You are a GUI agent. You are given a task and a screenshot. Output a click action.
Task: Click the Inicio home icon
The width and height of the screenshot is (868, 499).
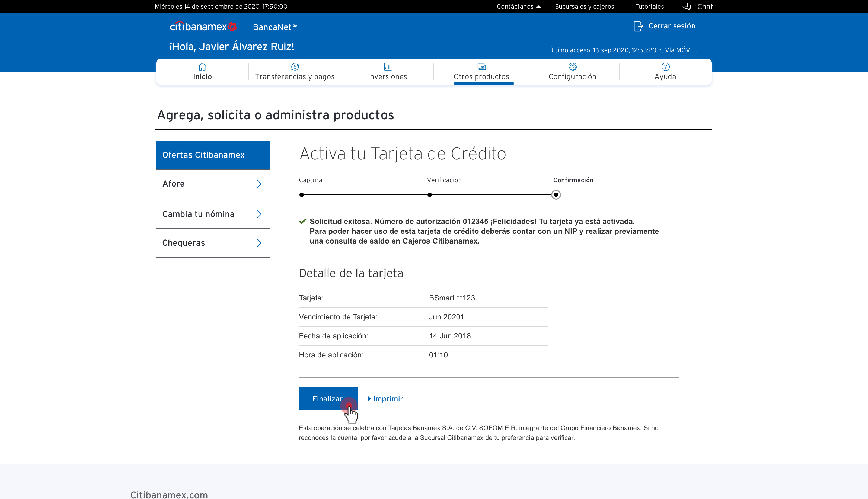coord(202,66)
